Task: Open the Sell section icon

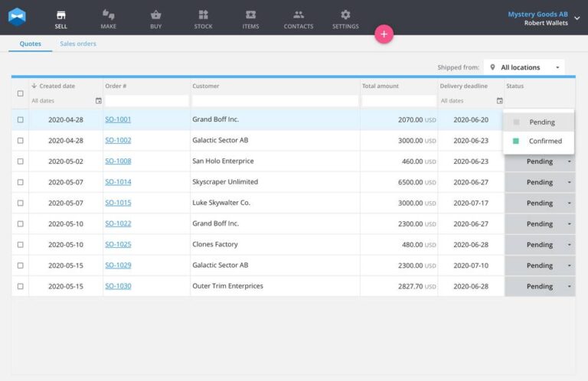Action: point(61,15)
